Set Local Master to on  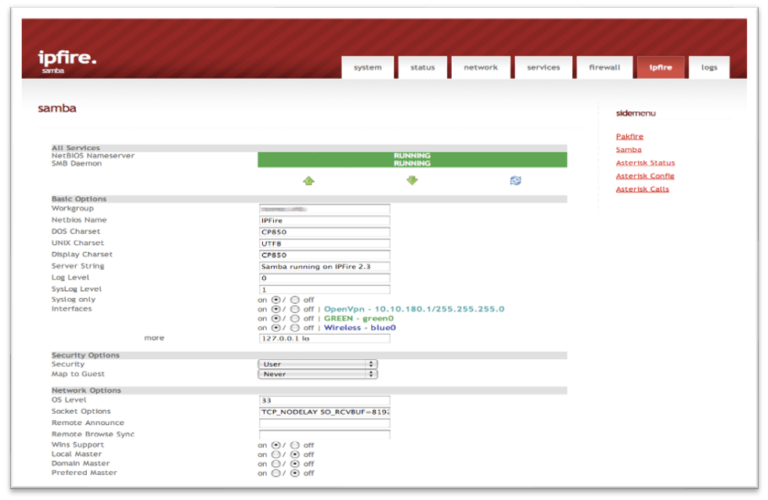click(x=277, y=454)
